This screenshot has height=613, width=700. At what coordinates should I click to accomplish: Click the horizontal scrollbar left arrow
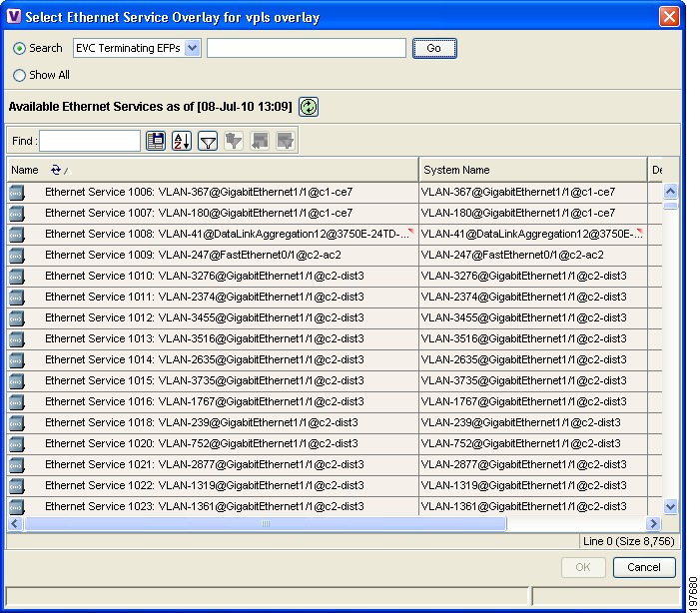click(x=14, y=523)
